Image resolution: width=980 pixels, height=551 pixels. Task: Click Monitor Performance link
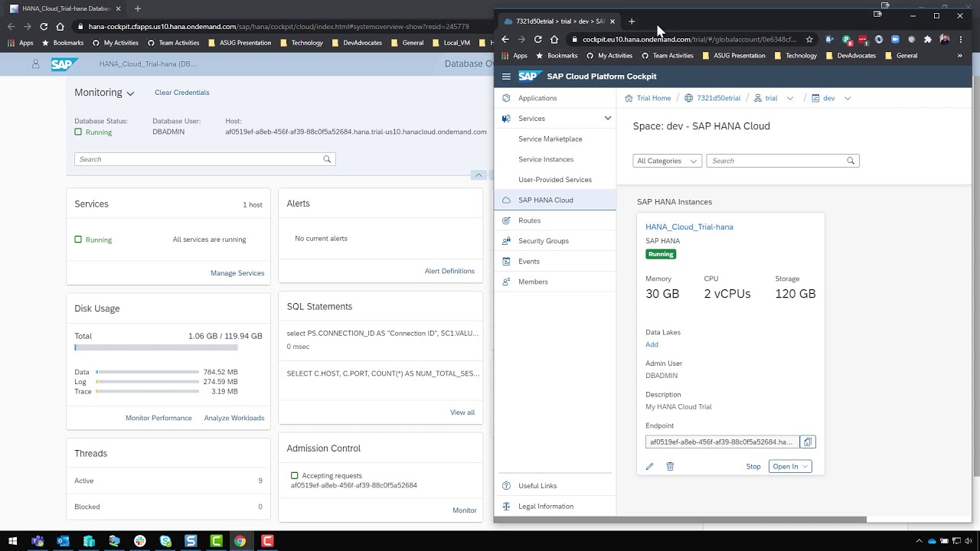[x=158, y=418]
